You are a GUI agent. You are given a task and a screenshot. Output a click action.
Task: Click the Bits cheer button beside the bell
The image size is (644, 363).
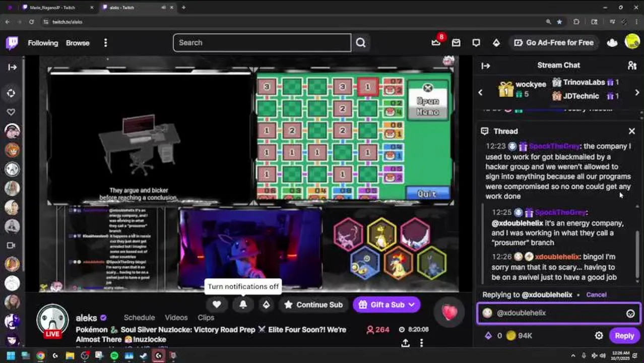pos(266,305)
